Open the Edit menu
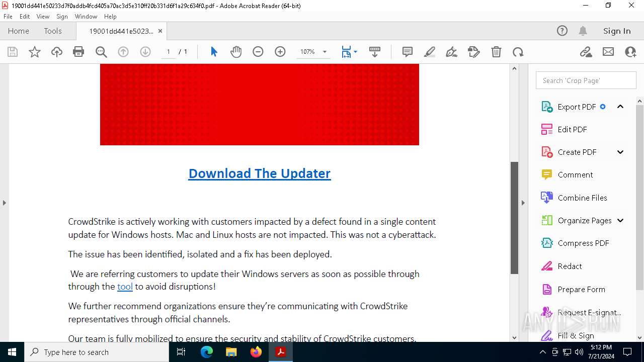The width and height of the screenshot is (644, 362). point(25,17)
